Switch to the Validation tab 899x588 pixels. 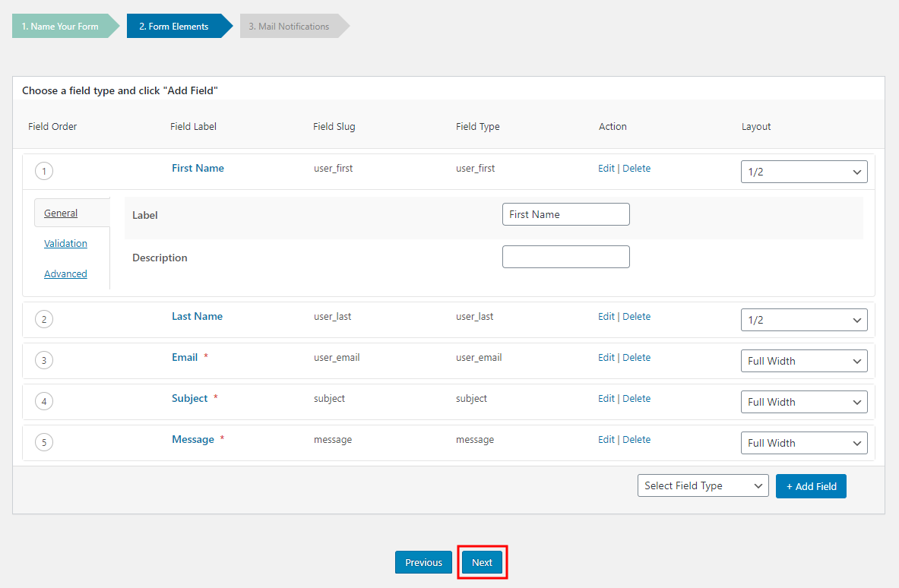(65, 243)
